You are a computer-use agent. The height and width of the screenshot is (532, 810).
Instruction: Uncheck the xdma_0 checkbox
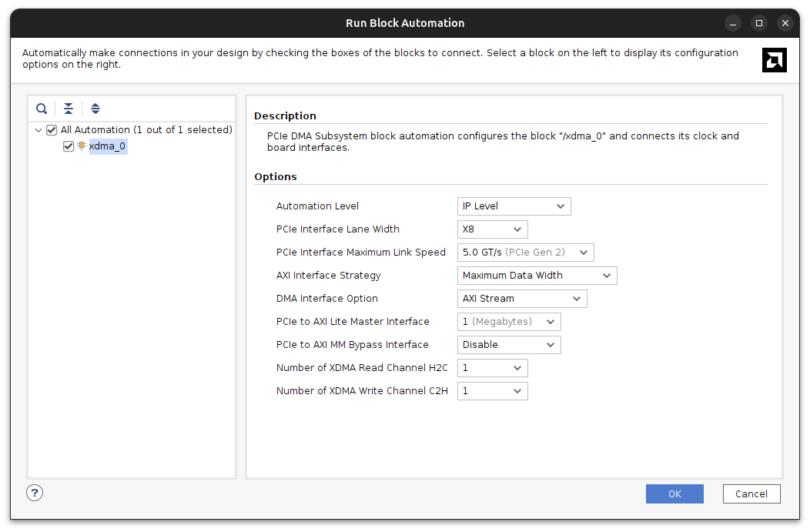(x=69, y=146)
